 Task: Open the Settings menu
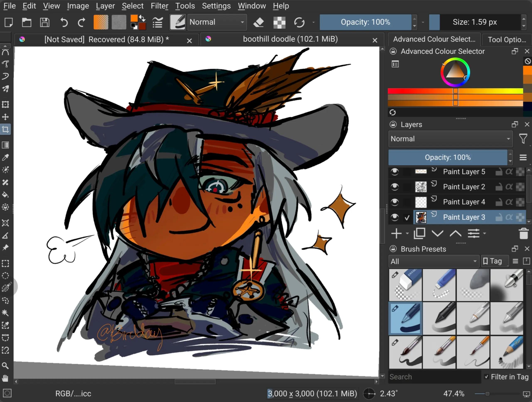coord(216,6)
